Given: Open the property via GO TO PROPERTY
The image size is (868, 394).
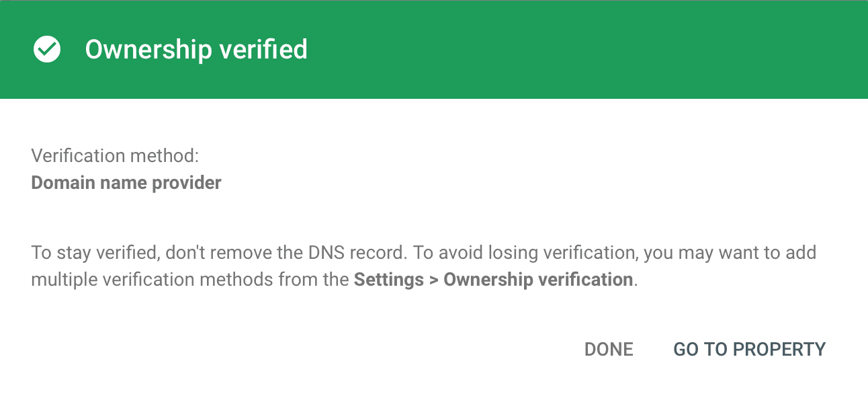Looking at the screenshot, I should (x=749, y=349).
